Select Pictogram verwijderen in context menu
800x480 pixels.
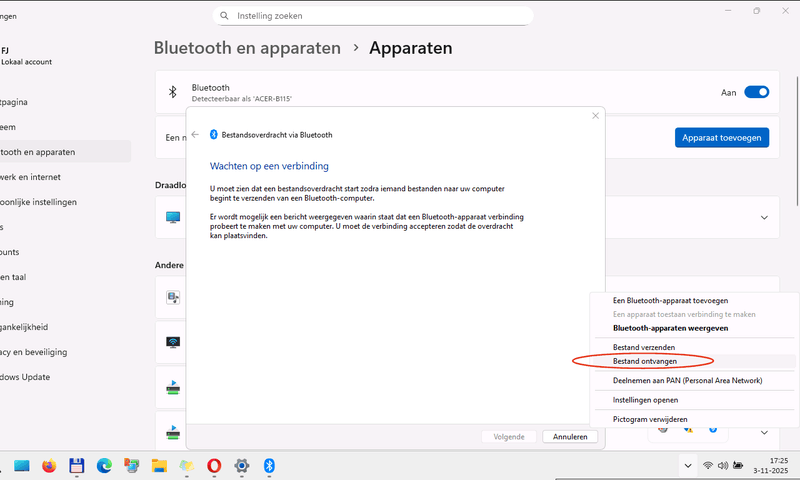click(x=649, y=419)
